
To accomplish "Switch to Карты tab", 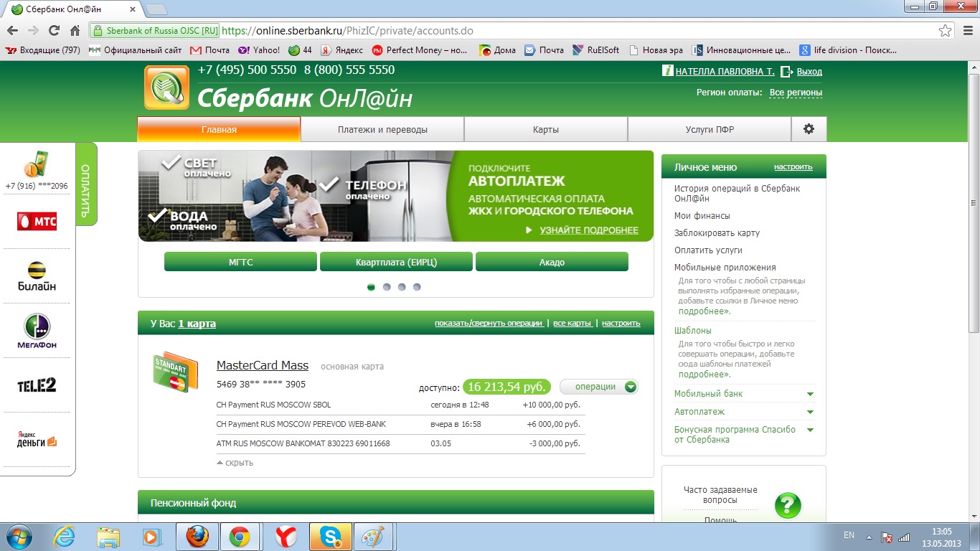I will point(546,130).
